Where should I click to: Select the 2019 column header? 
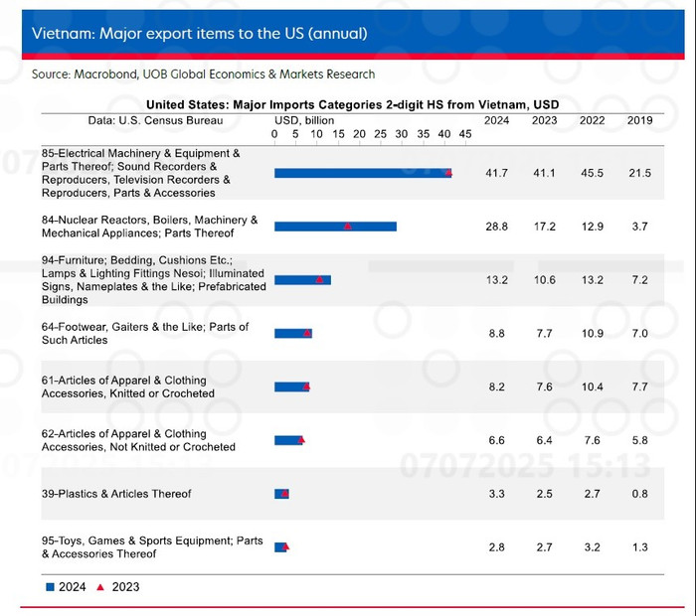click(x=639, y=120)
